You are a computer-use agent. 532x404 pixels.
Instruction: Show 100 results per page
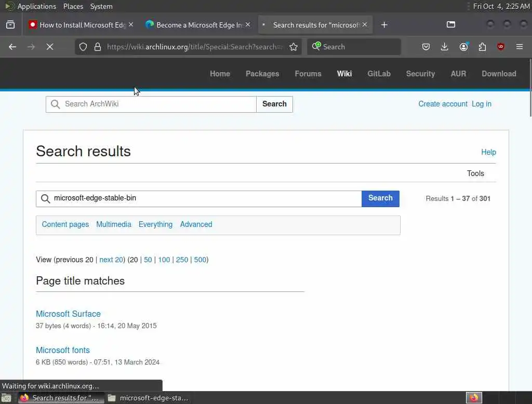pos(164,260)
